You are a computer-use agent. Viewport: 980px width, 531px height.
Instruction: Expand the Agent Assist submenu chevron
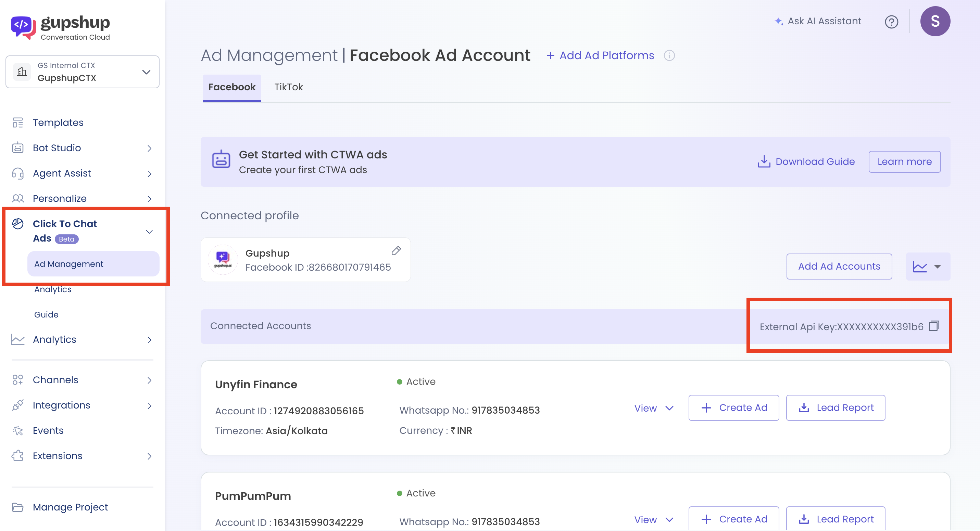150,174
